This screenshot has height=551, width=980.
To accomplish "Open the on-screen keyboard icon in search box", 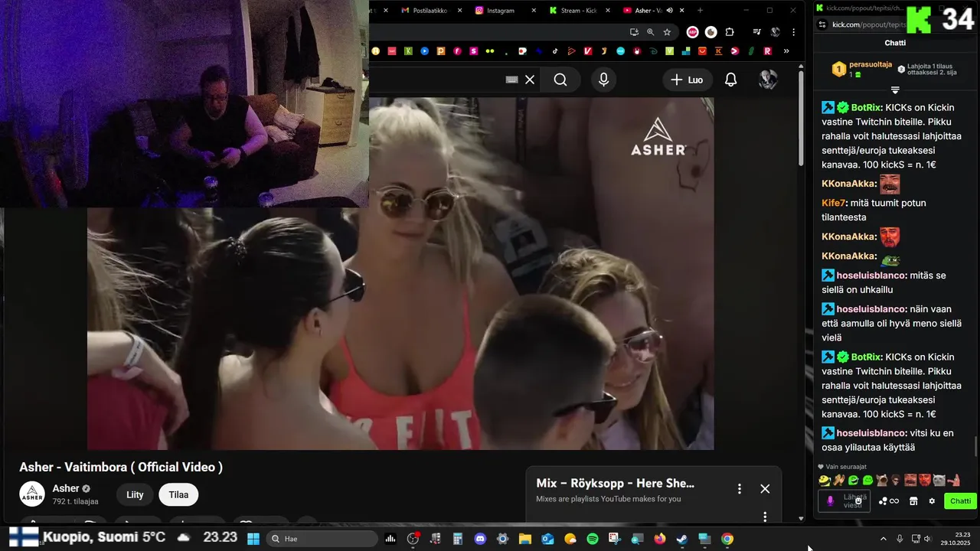I will click(x=512, y=80).
